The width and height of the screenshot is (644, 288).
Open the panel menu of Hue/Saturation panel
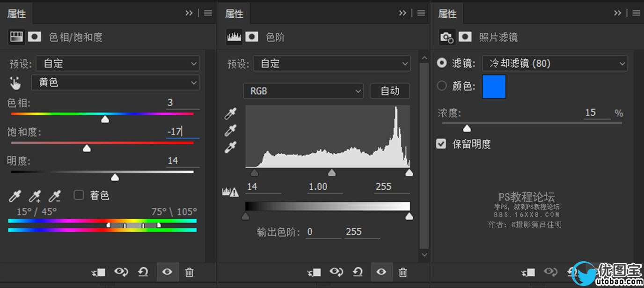coord(208,13)
